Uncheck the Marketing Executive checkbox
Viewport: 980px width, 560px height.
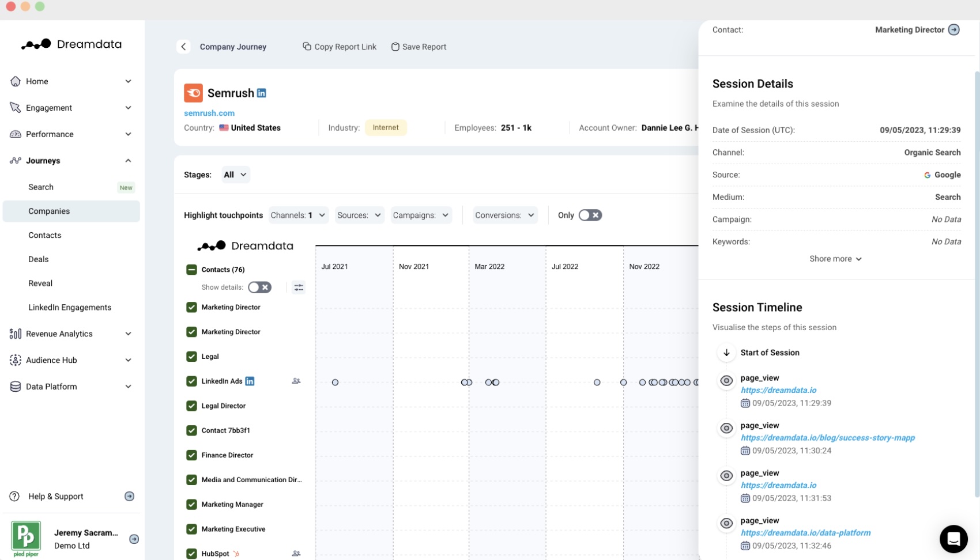coord(191,529)
